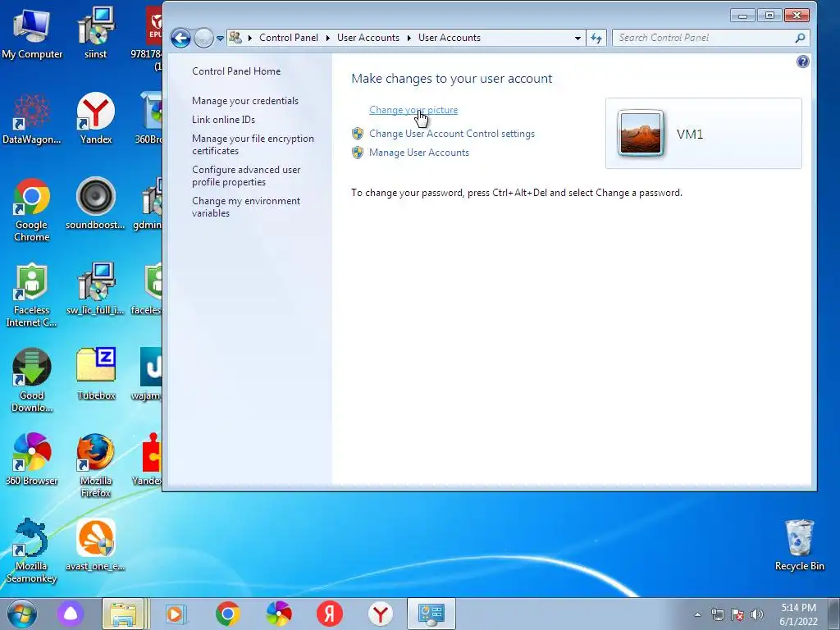Open the address bar history dropdown

577,38
